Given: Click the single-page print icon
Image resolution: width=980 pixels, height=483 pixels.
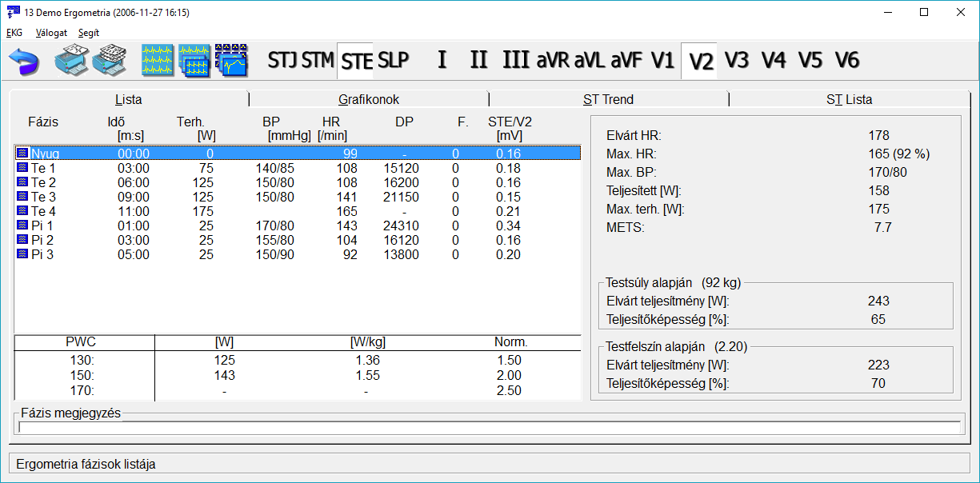Looking at the screenshot, I should click(x=70, y=61).
